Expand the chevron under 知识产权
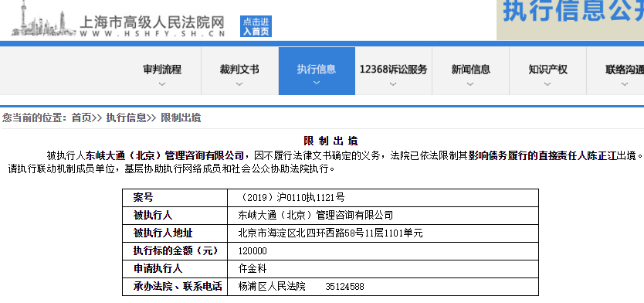The width and height of the screenshot is (644, 303). pos(547,84)
